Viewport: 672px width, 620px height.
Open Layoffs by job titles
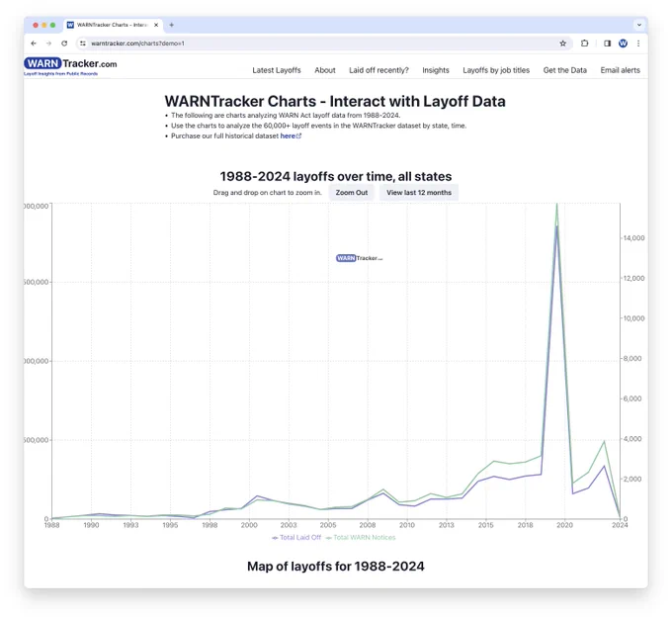pyautogui.click(x=496, y=70)
